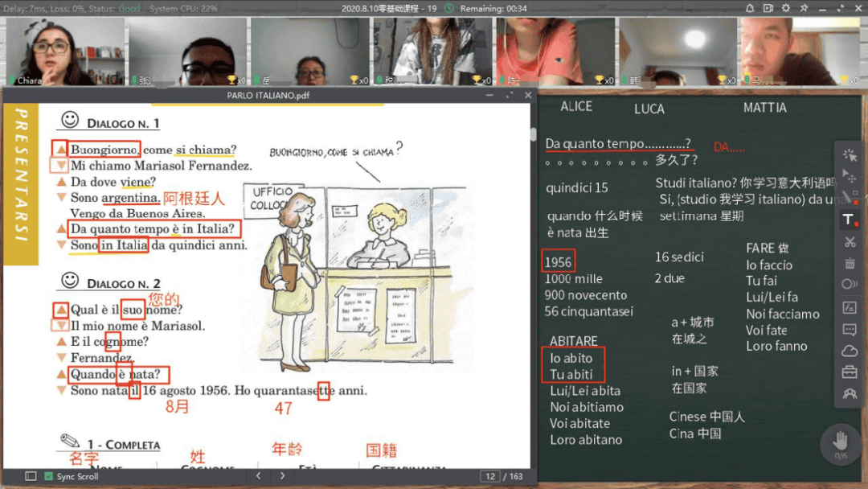Click the recording video icon in title bar
This screenshot has height=489, width=868.
click(x=768, y=8)
